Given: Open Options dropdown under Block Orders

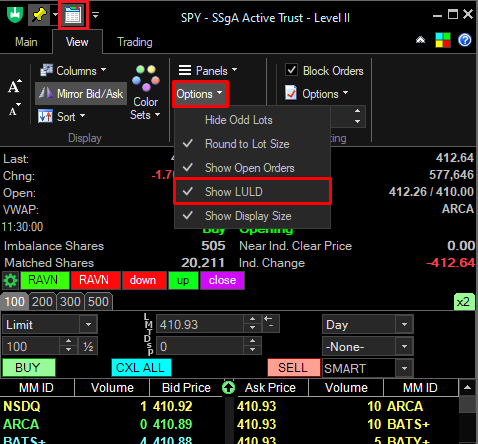Looking at the screenshot, I should pyautogui.click(x=316, y=93).
